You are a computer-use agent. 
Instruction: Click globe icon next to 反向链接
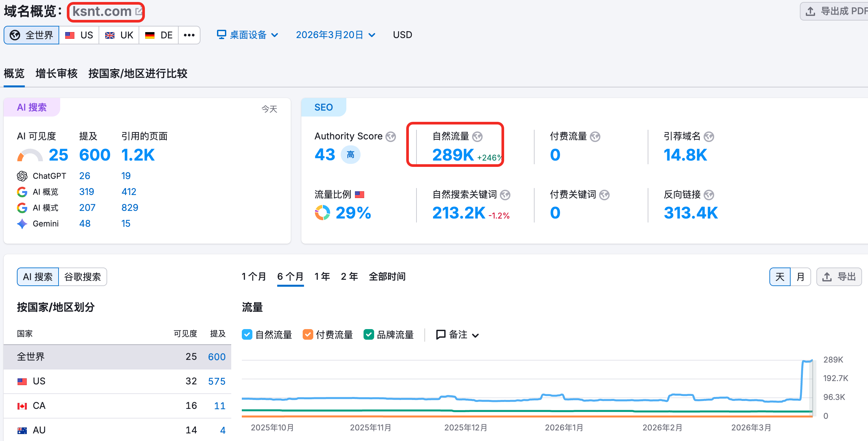[x=709, y=195]
